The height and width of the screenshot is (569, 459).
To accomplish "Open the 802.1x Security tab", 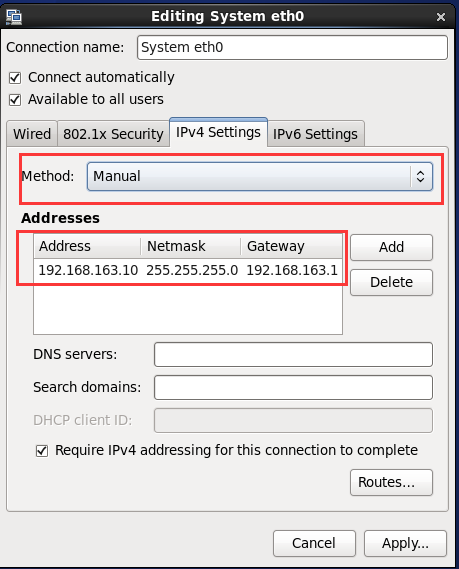I will pos(113,134).
